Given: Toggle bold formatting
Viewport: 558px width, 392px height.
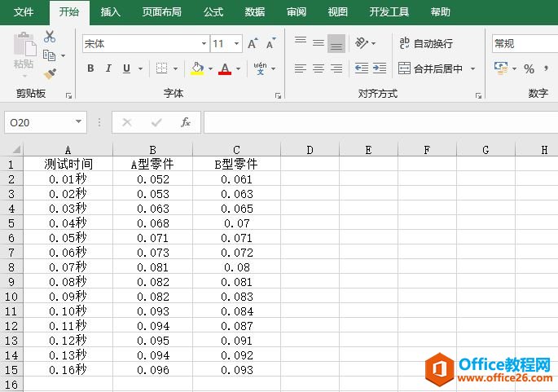Looking at the screenshot, I should [90, 68].
